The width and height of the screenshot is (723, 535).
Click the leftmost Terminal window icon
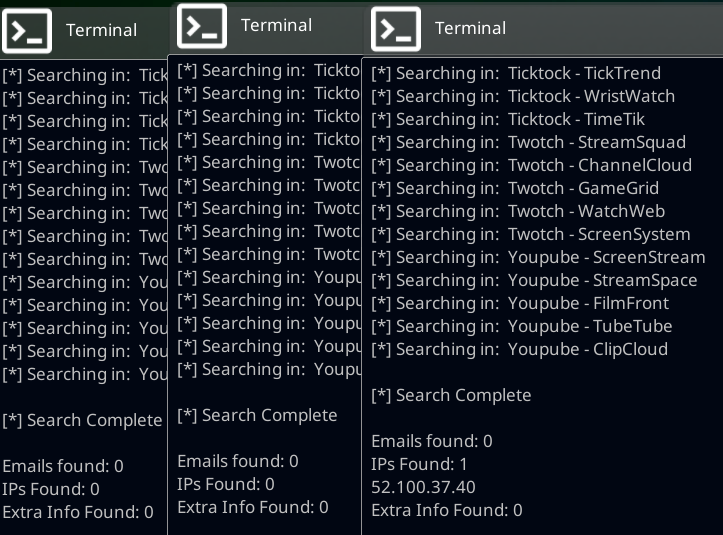27,30
